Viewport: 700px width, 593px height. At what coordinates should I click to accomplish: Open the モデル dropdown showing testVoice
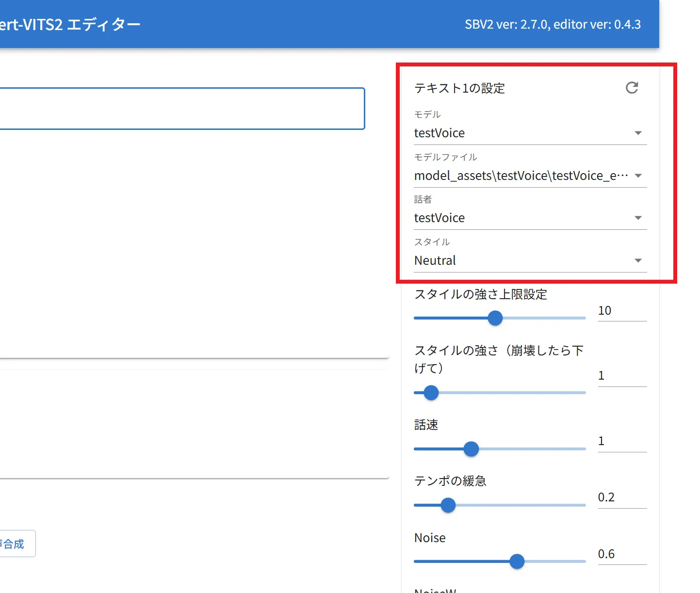tap(529, 133)
